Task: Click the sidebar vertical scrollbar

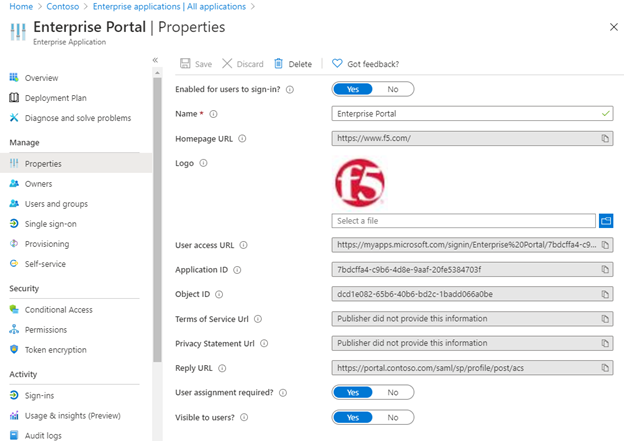Action: click(157, 219)
